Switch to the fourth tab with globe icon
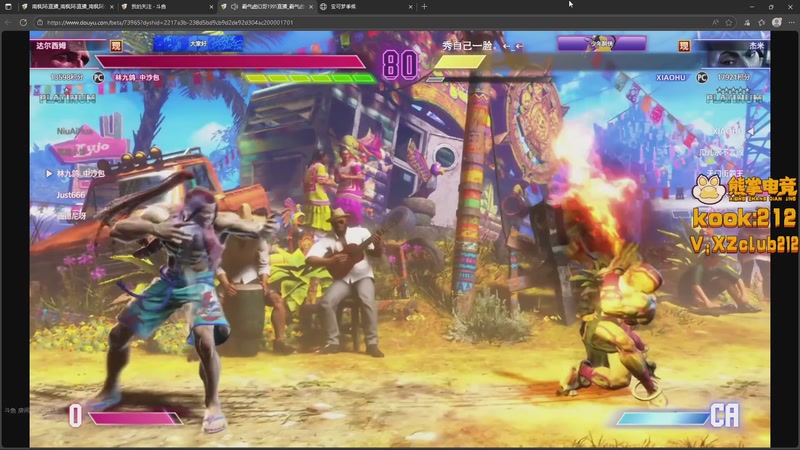The height and width of the screenshot is (450, 800). coord(366,7)
